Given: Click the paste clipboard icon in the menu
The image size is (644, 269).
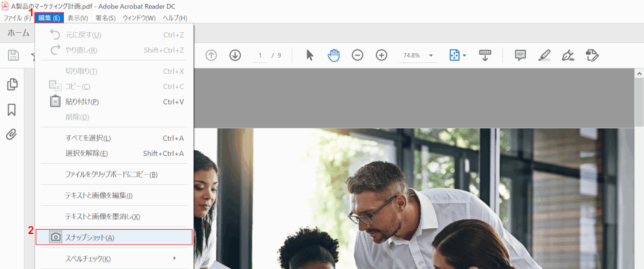Looking at the screenshot, I should 55,101.
